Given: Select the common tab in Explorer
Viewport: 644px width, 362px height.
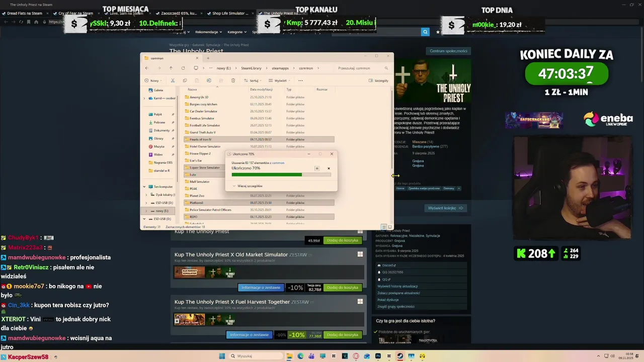Looking at the screenshot, I should pyautogui.click(x=170, y=58).
